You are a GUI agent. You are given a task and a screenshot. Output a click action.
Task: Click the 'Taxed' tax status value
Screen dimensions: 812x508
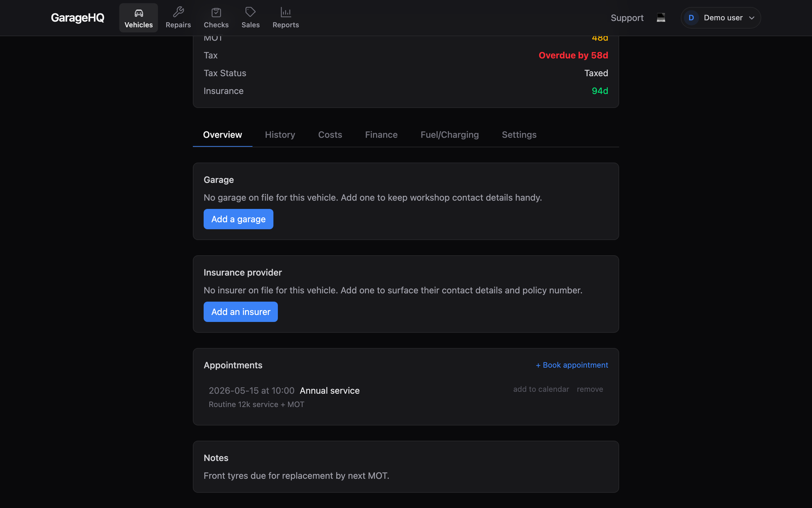pos(596,73)
